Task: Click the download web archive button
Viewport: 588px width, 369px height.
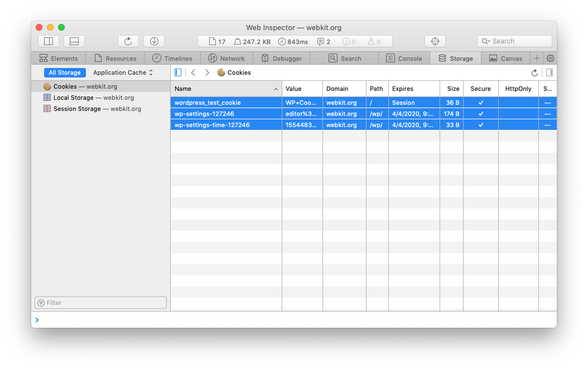Action: point(154,41)
